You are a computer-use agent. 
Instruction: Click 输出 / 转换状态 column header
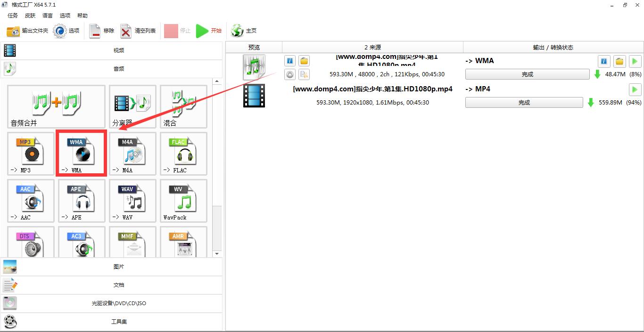click(x=553, y=47)
